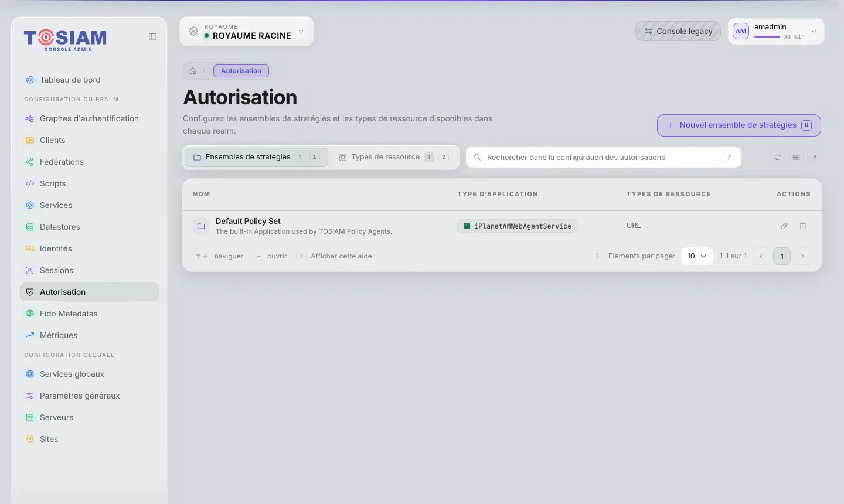Edit Default Policy Set with pencil icon
This screenshot has width=844, height=504.
pos(784,226)
